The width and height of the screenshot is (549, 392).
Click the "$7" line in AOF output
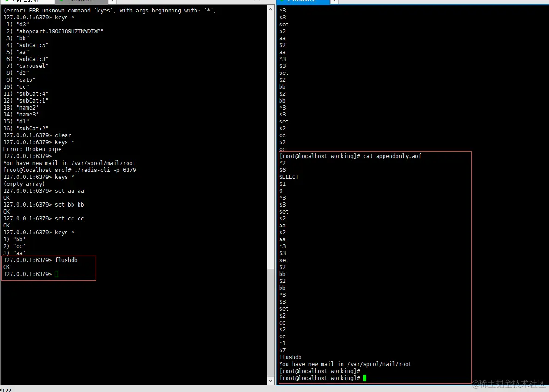click(282, 350)
